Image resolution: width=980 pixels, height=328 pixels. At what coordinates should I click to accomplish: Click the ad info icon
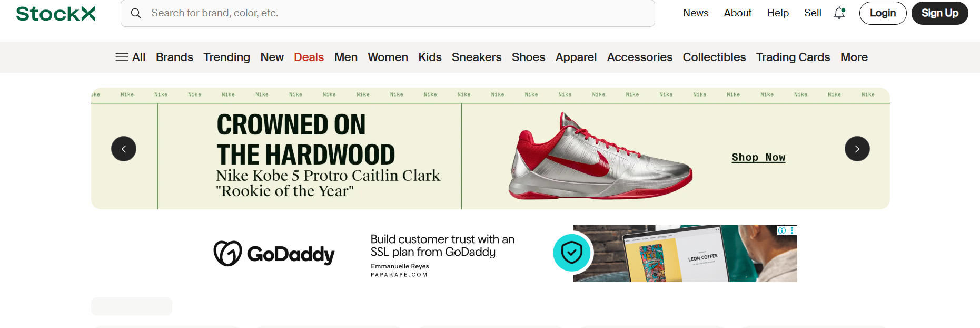point(782,230)
